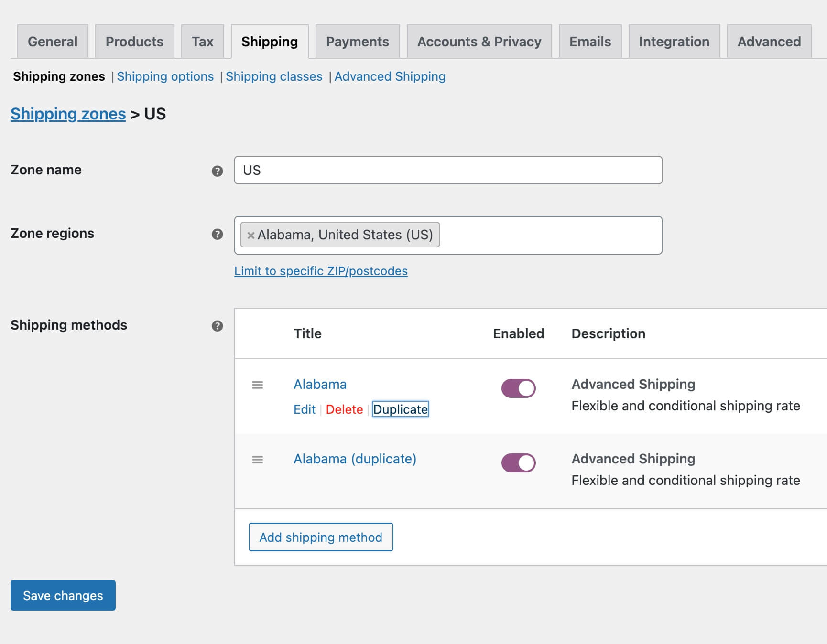Open the Shipping options subsection
The width and height of the screenshot is (827, 644).
coord(165,76)
